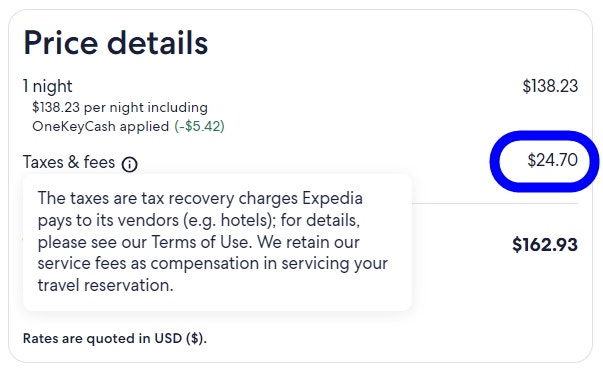Click the Taxes & fees info icon
This screenshot has width=603, height=377.
pos(130,164)
